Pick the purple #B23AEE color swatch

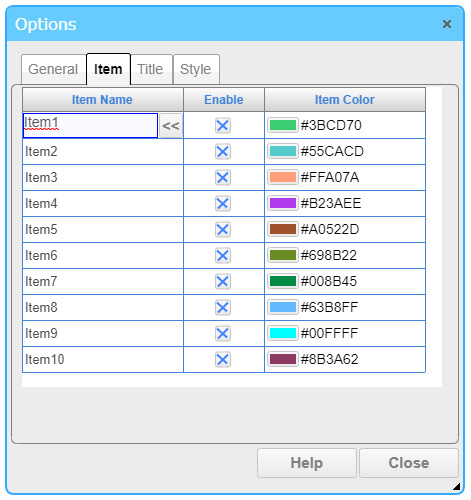283,203
